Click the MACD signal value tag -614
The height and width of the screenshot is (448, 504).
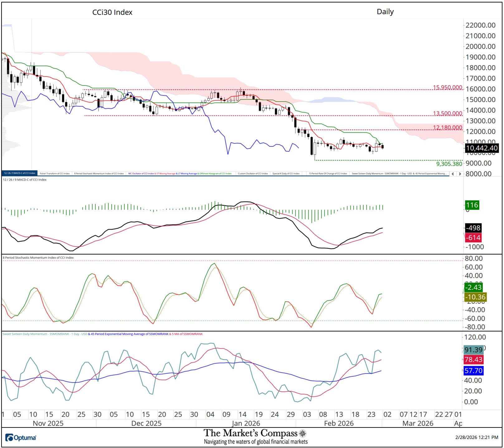[x=473, y=238]
